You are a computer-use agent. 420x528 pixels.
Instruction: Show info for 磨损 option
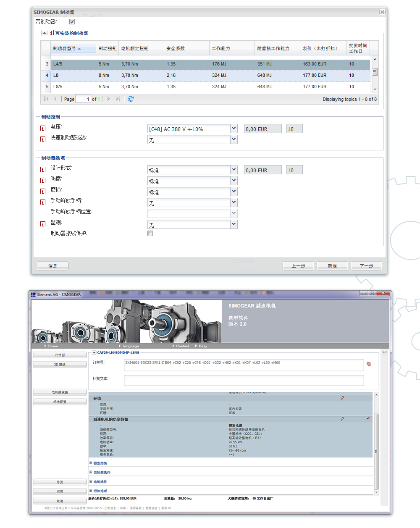point(43,191)
